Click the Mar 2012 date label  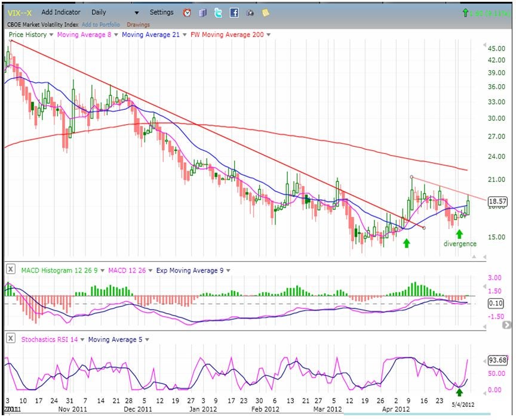click(328, 409)
